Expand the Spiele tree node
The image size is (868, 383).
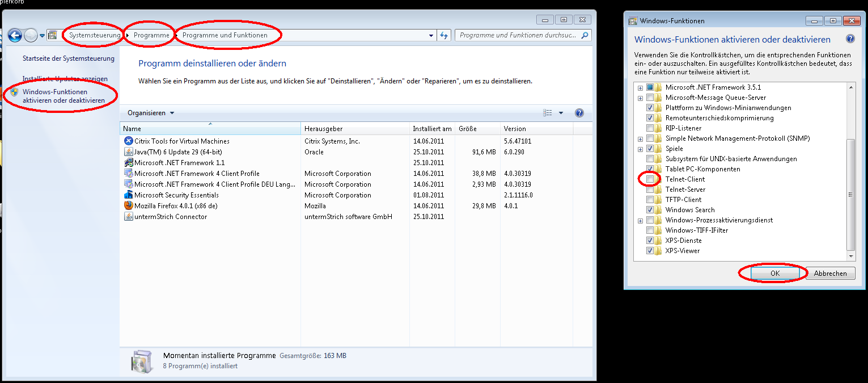tap(640, 149)
